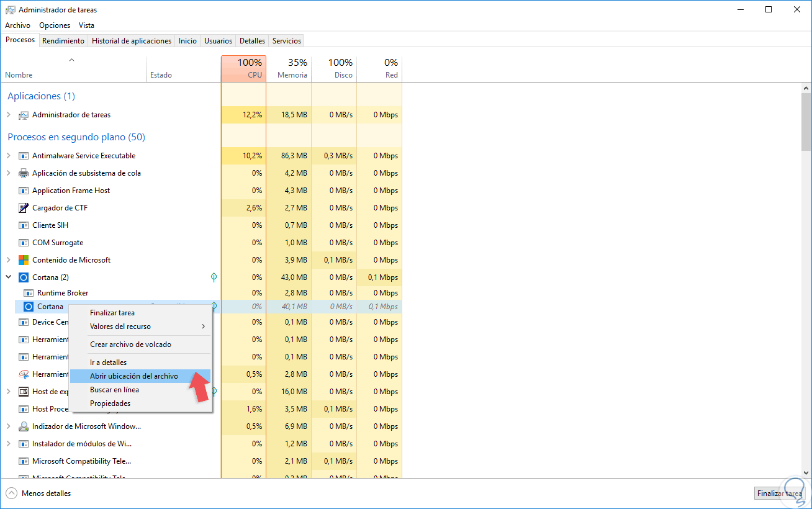The height and width of the screenshot is (509, 812).
Task: Choose Buscar en línea
Action: 140,390
